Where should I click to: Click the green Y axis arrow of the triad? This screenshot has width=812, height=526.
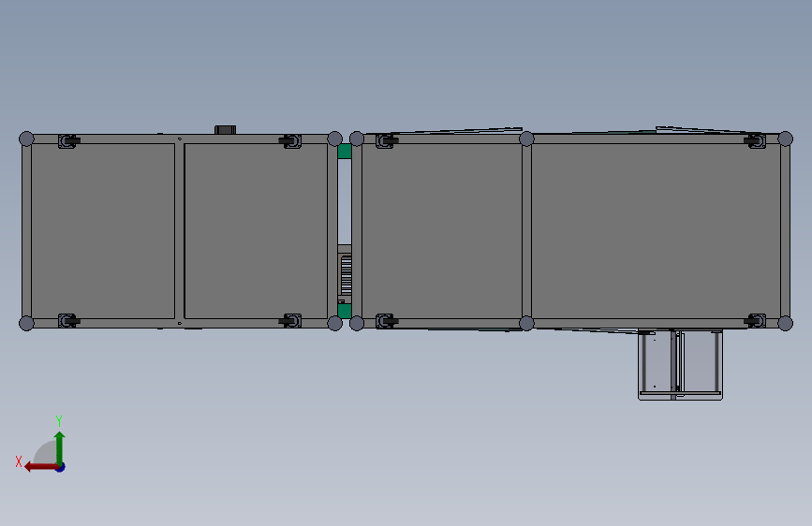(x=60, y=447)
